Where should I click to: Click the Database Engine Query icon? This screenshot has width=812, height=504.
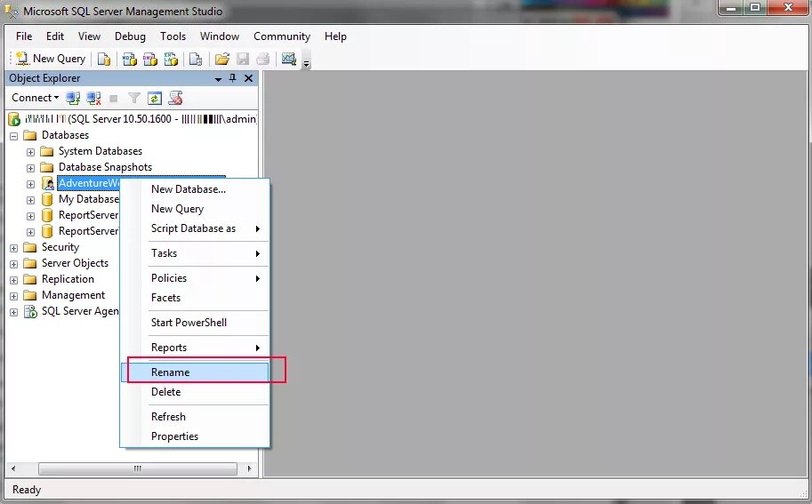click(104, 59)
